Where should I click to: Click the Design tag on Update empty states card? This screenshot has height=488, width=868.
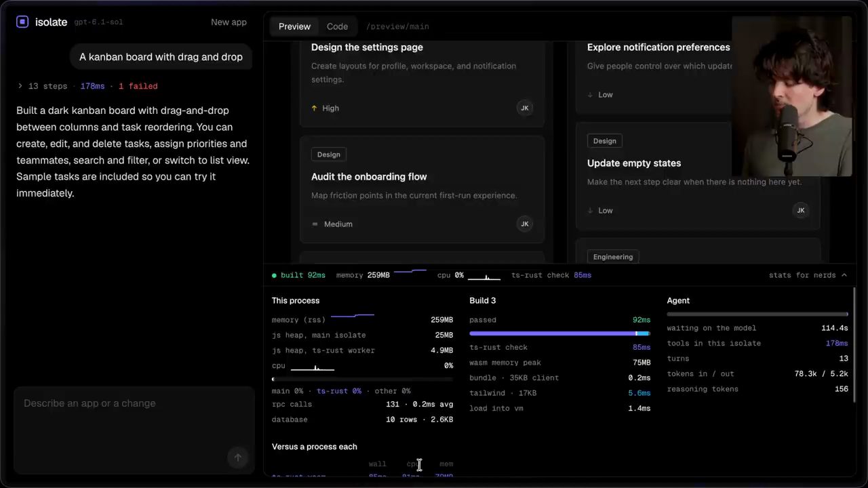[x=605, y=141]
